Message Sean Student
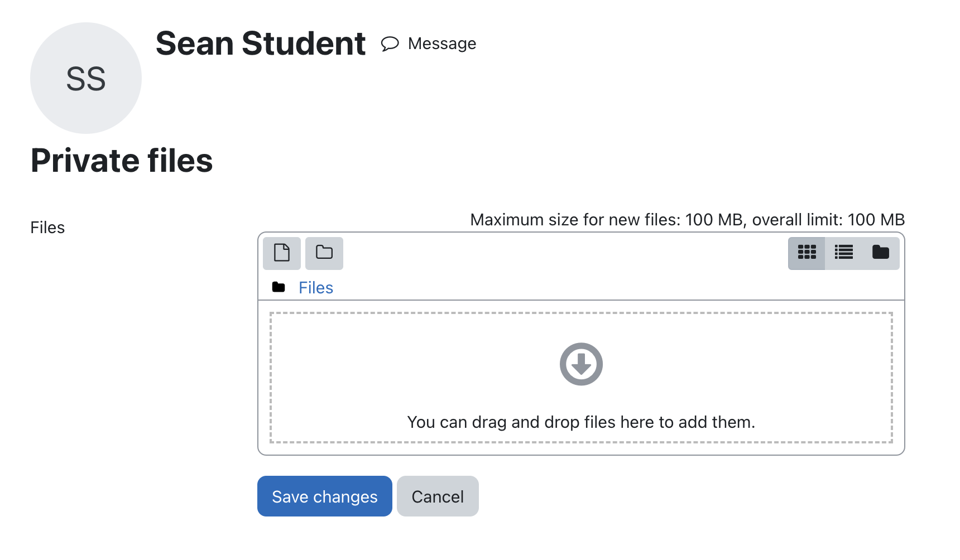Screen dimensions: 960x560 tap(429, 44)
